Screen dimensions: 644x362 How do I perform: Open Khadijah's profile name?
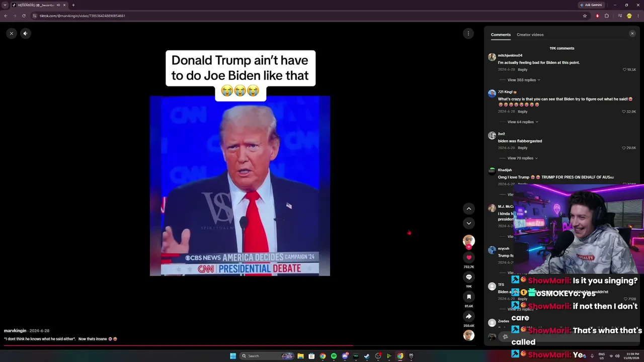point(505,170)
